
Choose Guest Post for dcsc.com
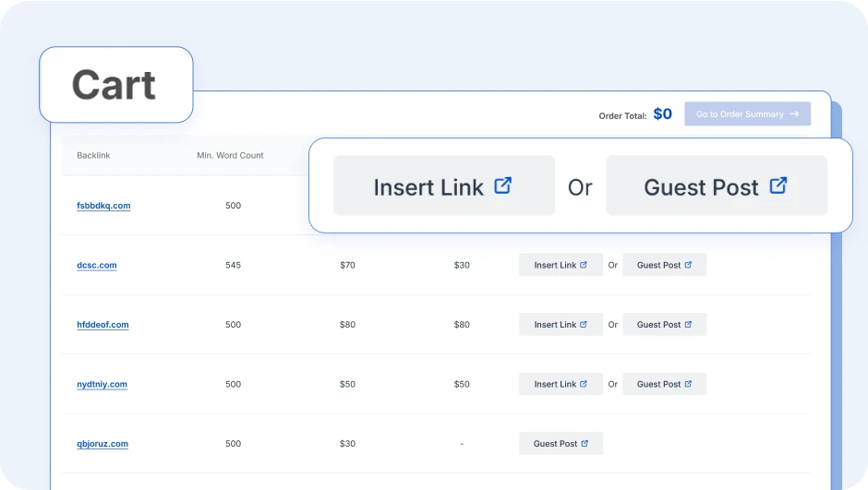pos(664,265)
